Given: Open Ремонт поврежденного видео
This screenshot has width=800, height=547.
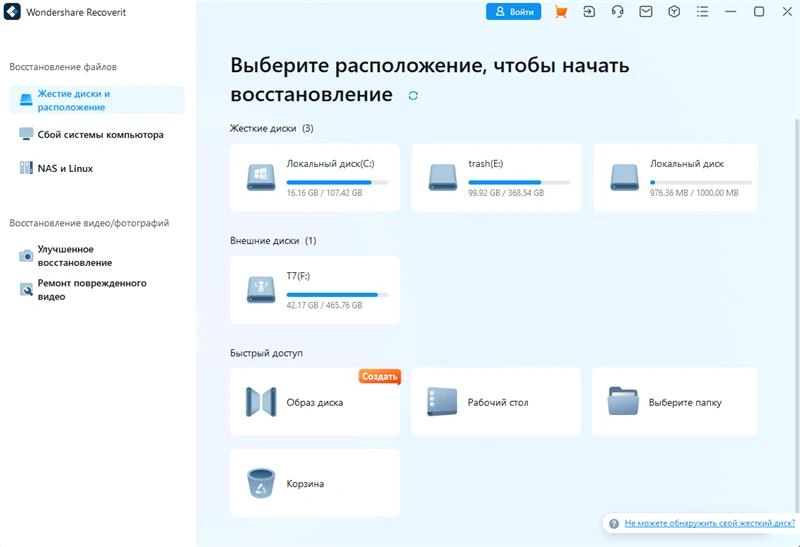Looking at the screenshot, I should pyautogui.click(x=90, y=290).
